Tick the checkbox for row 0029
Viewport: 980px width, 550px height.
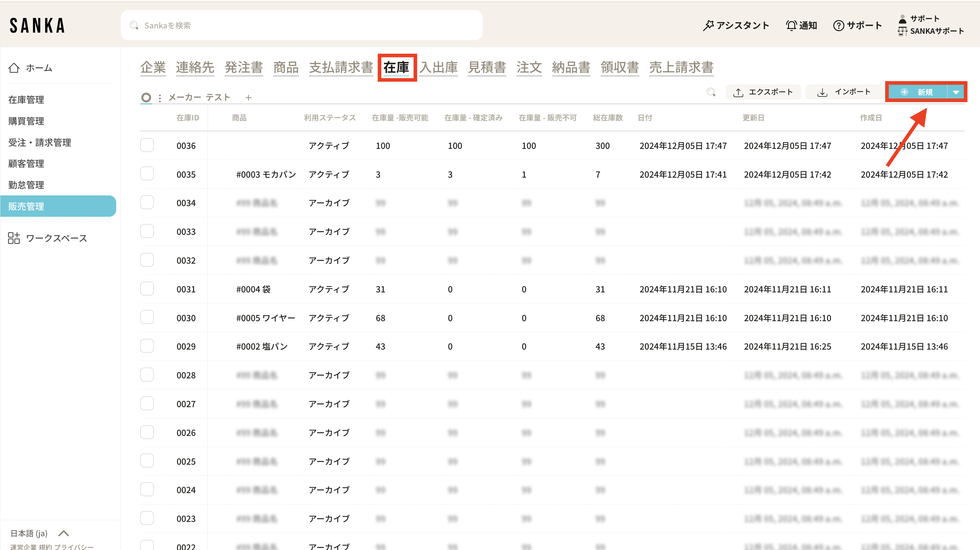pyautogui.click(x=147, y=346)
